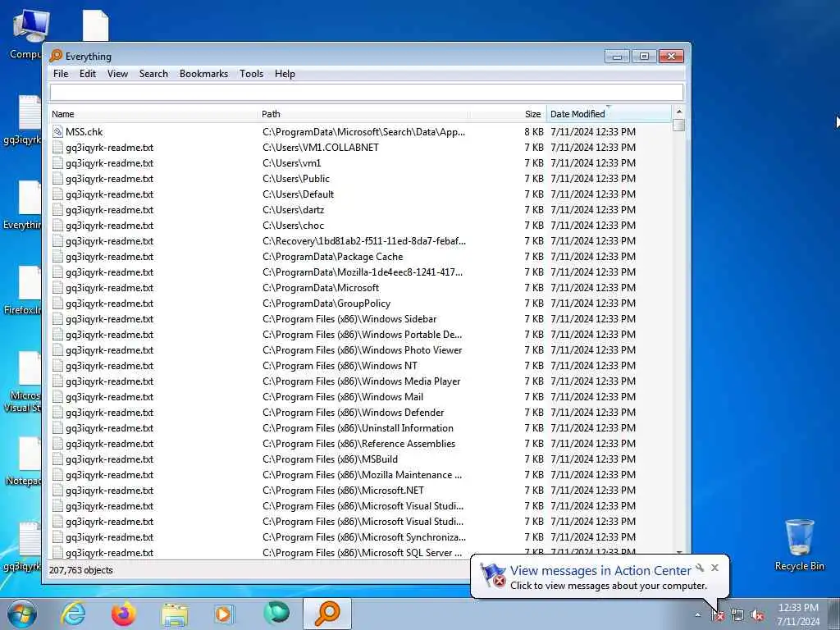Sort results by Name column header

(153, 114)
